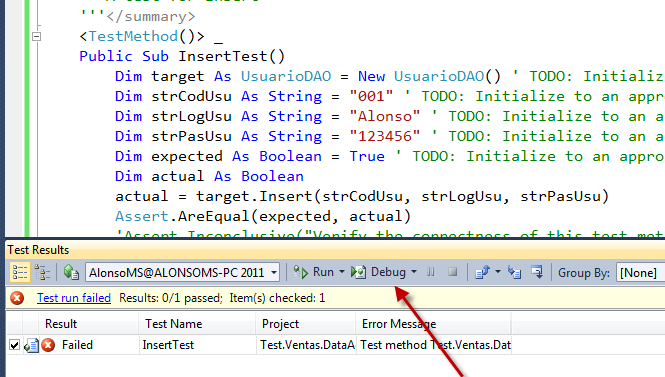Stop the current test run
The height and width of the screenshot is (377, 665).
pos(453,272)
